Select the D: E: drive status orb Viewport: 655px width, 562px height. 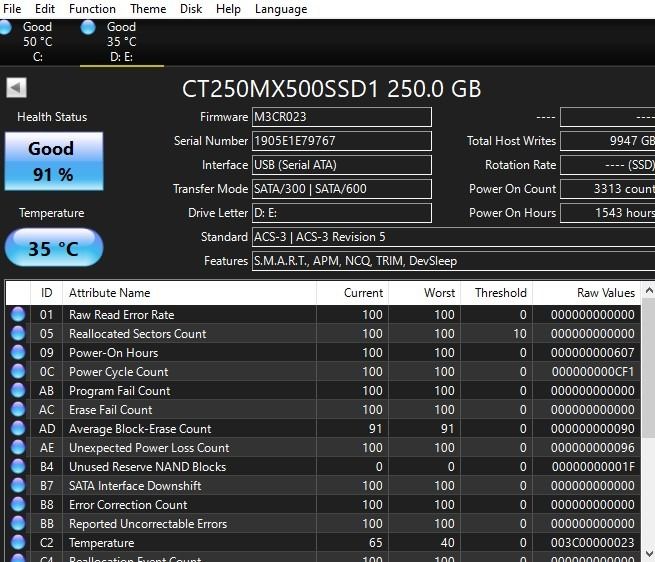coord(88,28)
